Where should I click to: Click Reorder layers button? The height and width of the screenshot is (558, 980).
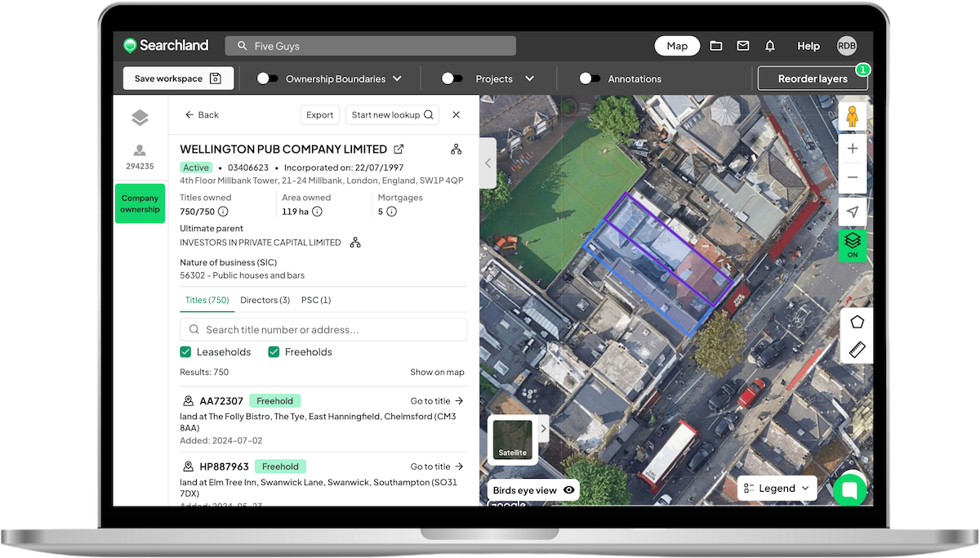[813, 78]
